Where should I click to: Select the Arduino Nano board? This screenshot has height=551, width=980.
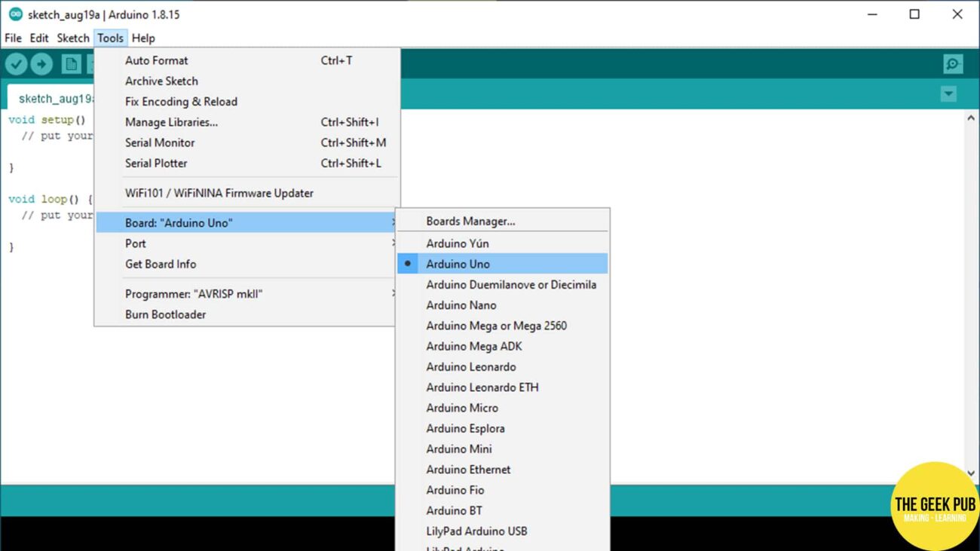(461, 305)
